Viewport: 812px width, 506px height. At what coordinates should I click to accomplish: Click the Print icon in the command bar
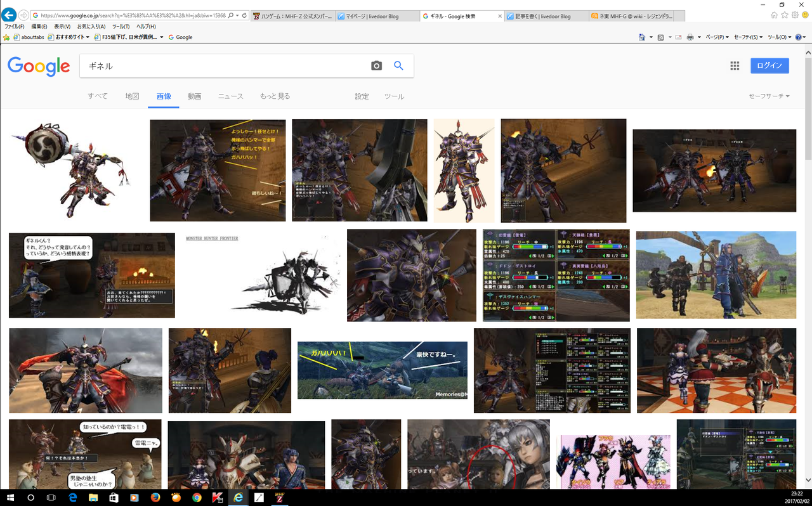[690, 37]
